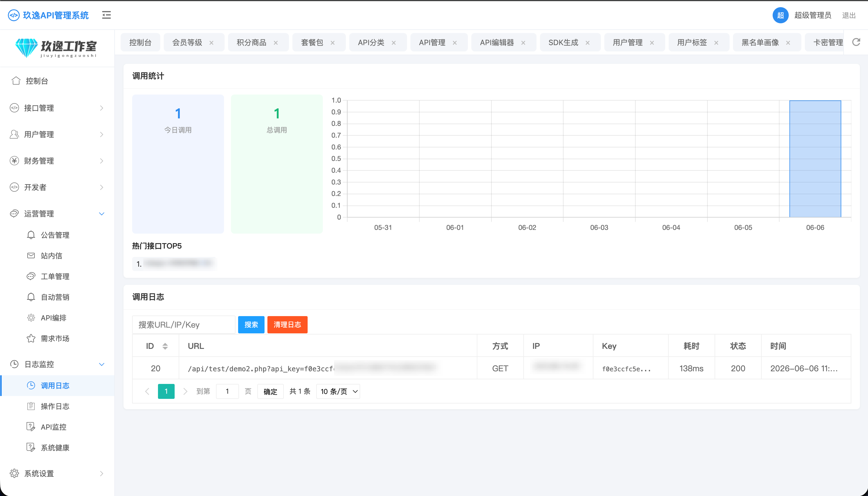Open the 10 条/页 page size dropdown

(338, 391)
